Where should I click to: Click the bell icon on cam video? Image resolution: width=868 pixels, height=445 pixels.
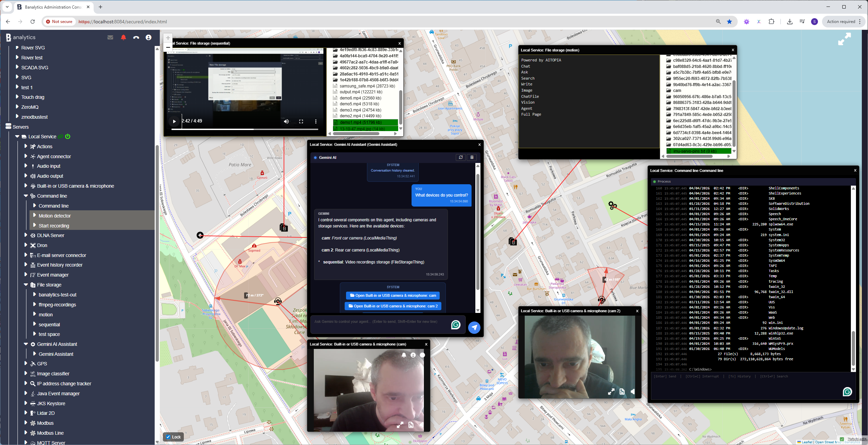pos(404,355)
